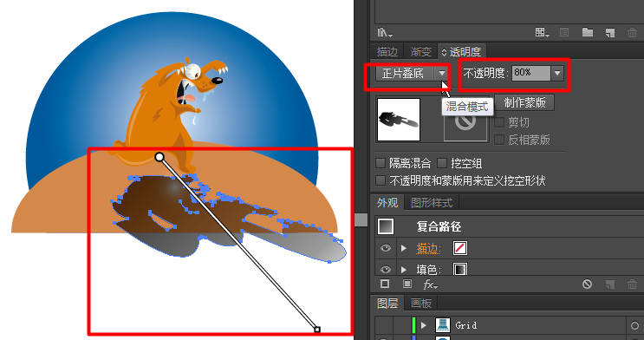Image resolution: width=644 pixels, height=340 pixels.
Task: Click the 80% opacity input field
Action: (531, 73)
